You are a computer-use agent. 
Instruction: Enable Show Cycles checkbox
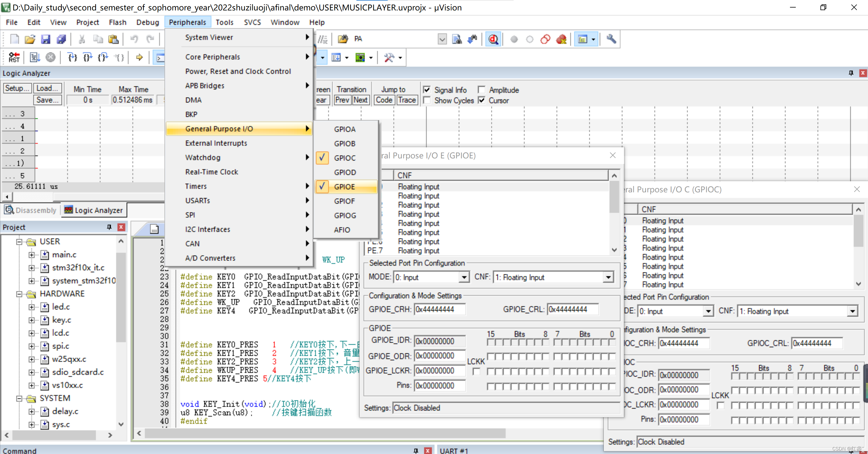coord(427,100)
